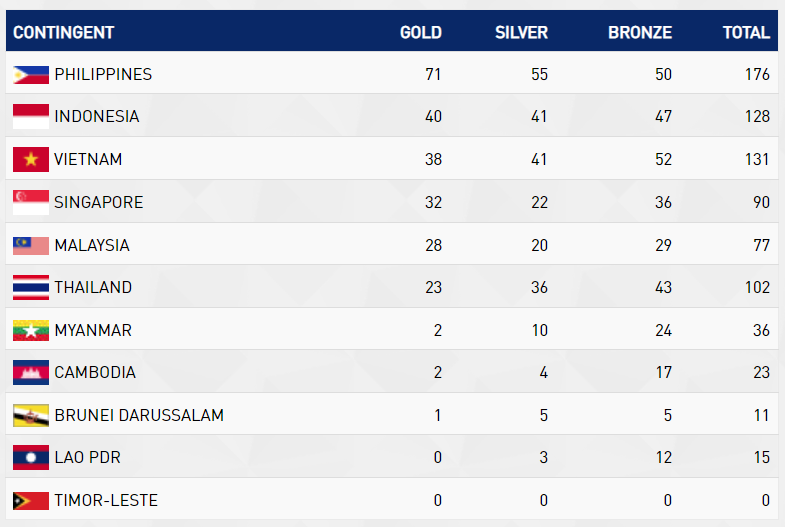Click the Timor-Leste flag icon
The image size is (785, 527).
31,500
